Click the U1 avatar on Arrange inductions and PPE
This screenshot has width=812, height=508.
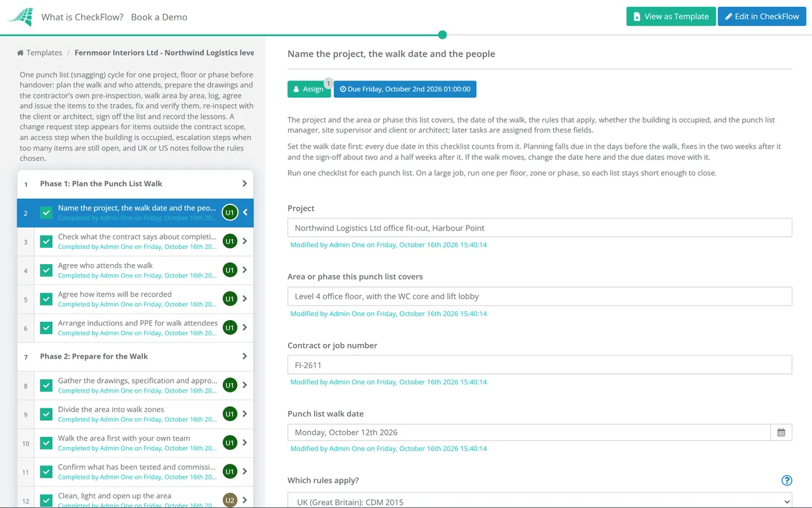point(230,328)
